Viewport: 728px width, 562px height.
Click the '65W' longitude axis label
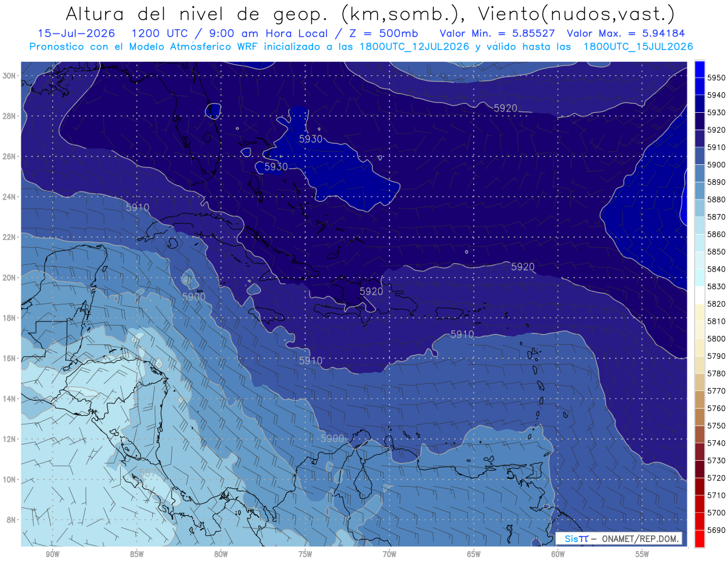[474, 555]
